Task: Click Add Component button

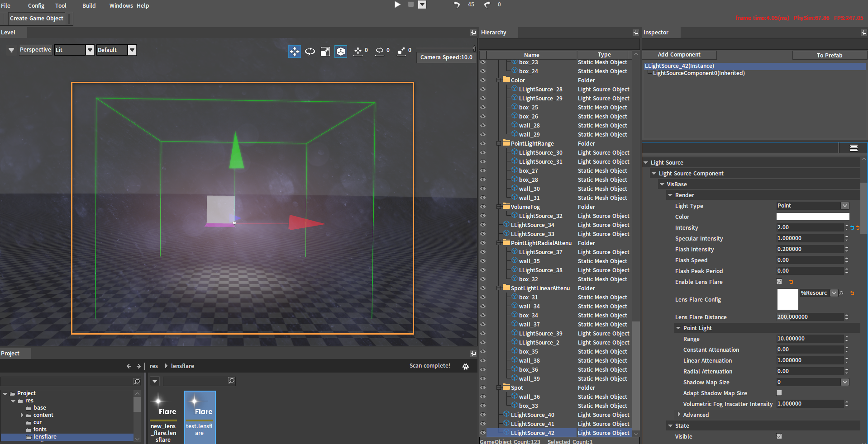Action: point(679,55)
